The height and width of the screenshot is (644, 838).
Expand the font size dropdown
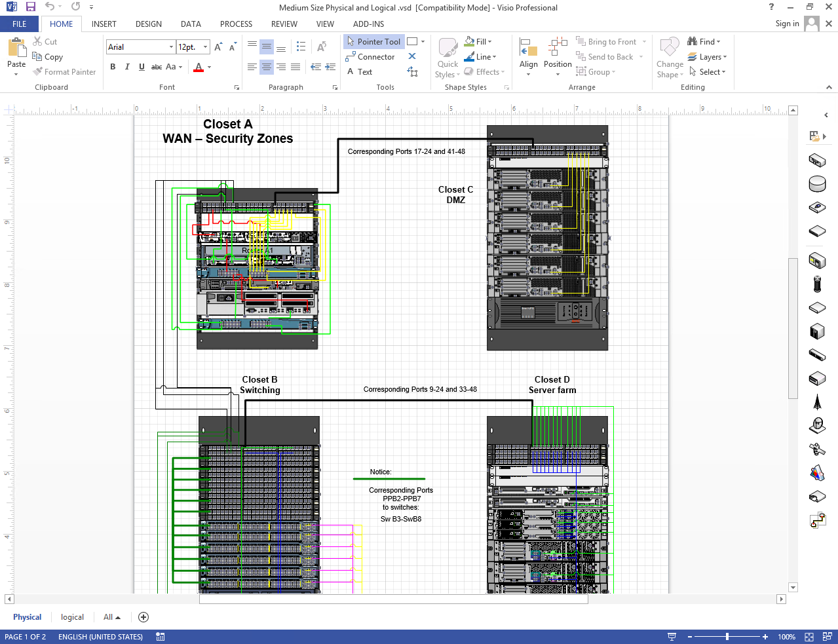pos(205,47)
